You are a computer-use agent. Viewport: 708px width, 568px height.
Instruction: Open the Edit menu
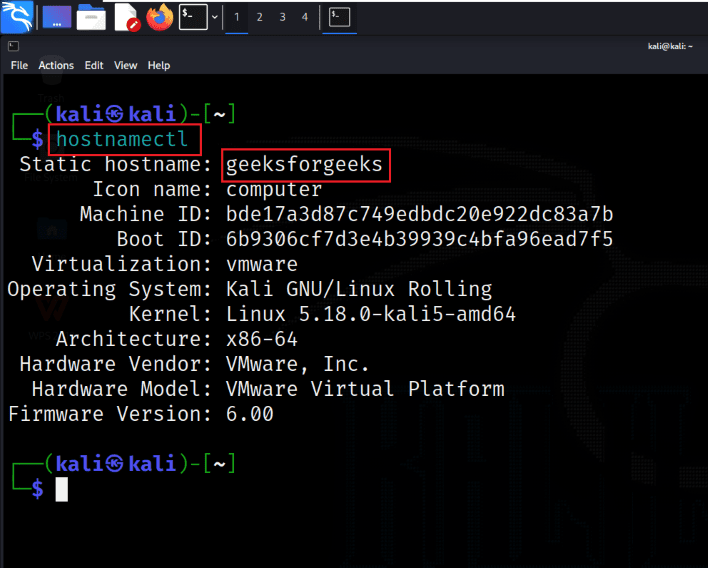click(x=94, y=65)
